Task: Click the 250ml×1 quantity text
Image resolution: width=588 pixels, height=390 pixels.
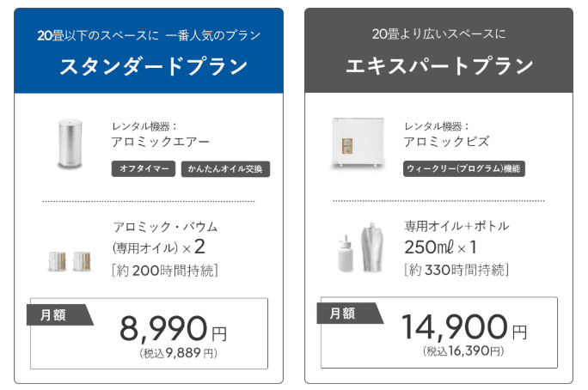Action: 440,247
